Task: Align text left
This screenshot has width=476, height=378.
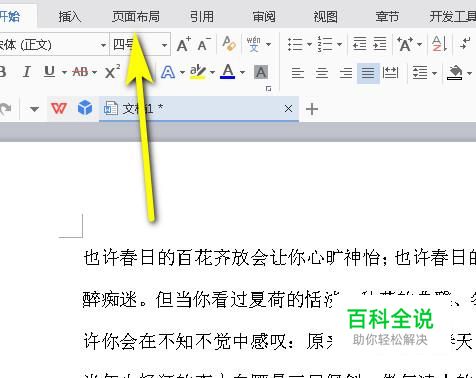Action: click(x=297, y=72)
